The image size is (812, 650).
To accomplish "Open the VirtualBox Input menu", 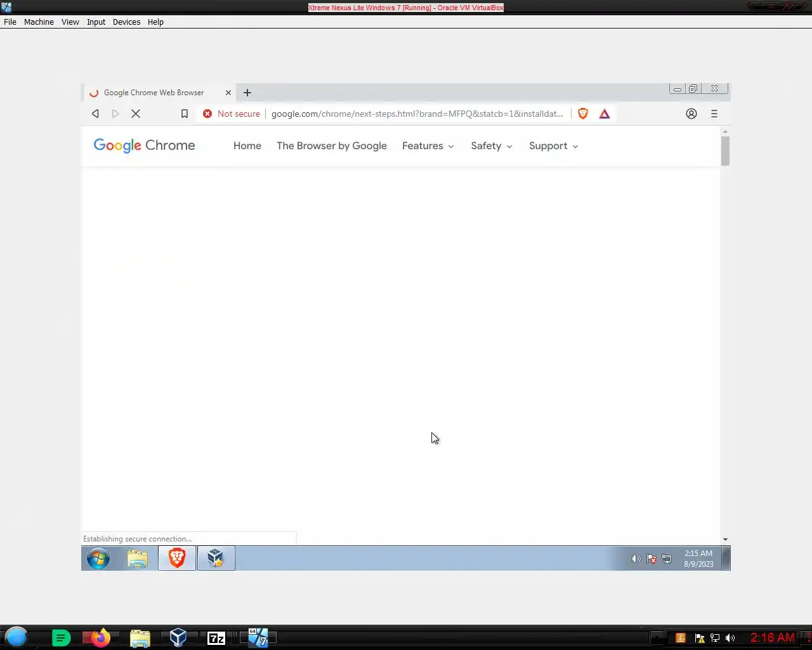I will click(96, 22).
